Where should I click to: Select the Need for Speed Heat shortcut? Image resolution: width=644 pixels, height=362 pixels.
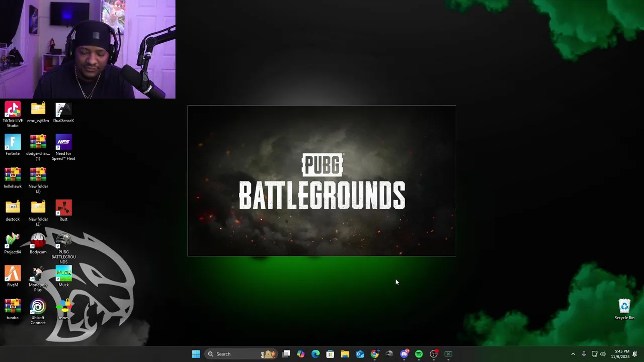click(x=63, y=148)
